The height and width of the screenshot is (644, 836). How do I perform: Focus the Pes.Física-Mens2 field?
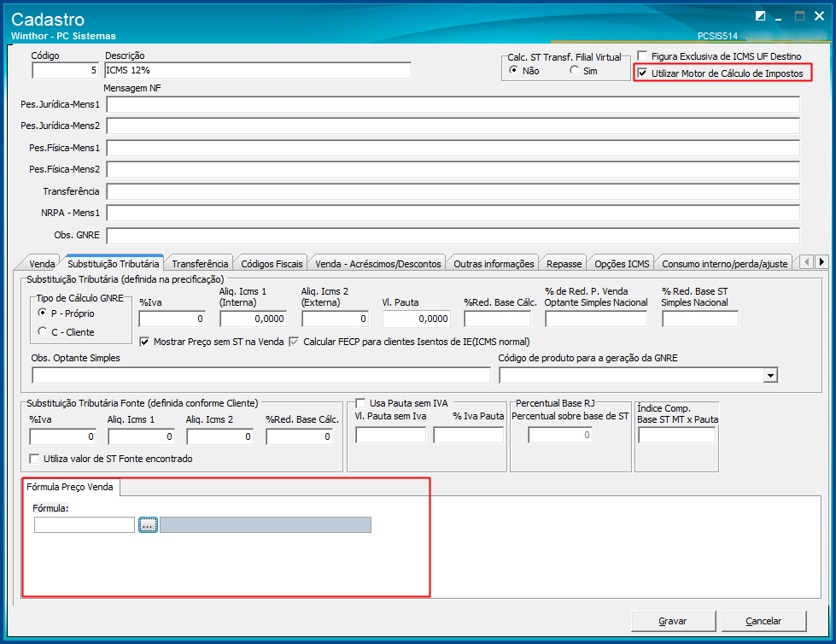point(453,169)
